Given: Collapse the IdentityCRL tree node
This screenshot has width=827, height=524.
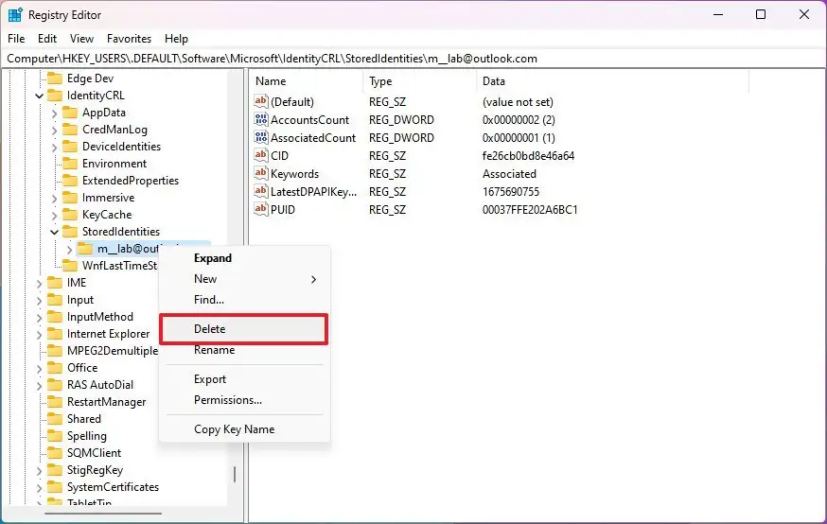Looking at the screenshot, I should [x=40, y=96].
